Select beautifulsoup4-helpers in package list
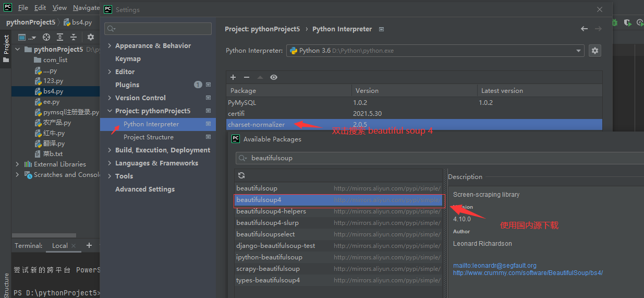The width and height of the screenshot is (644, 298). (339, 211)
